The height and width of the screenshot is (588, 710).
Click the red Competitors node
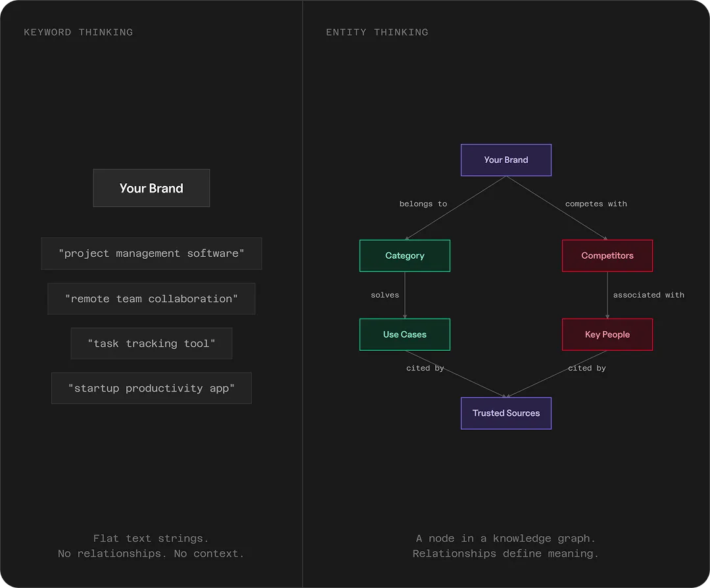coord(607,256)
